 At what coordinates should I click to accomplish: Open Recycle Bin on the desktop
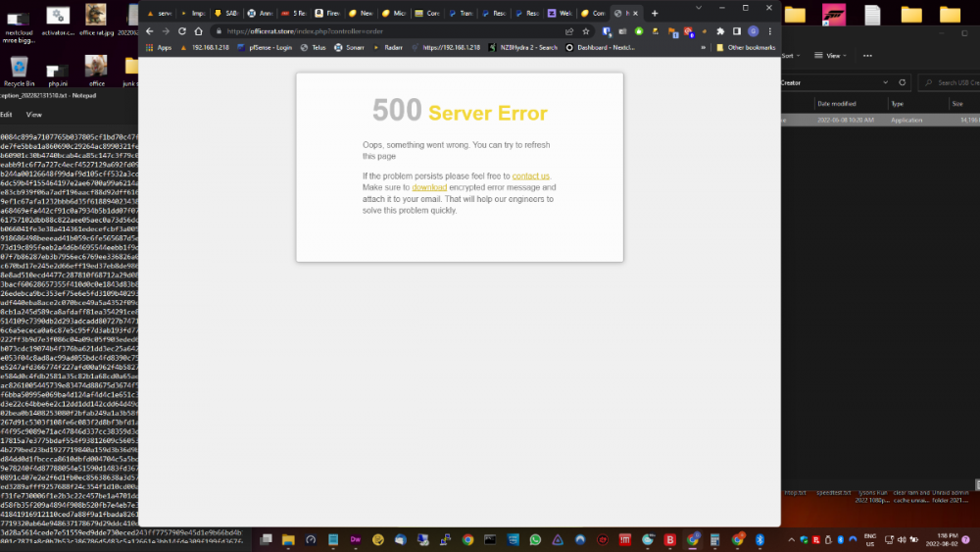[19, 71]
